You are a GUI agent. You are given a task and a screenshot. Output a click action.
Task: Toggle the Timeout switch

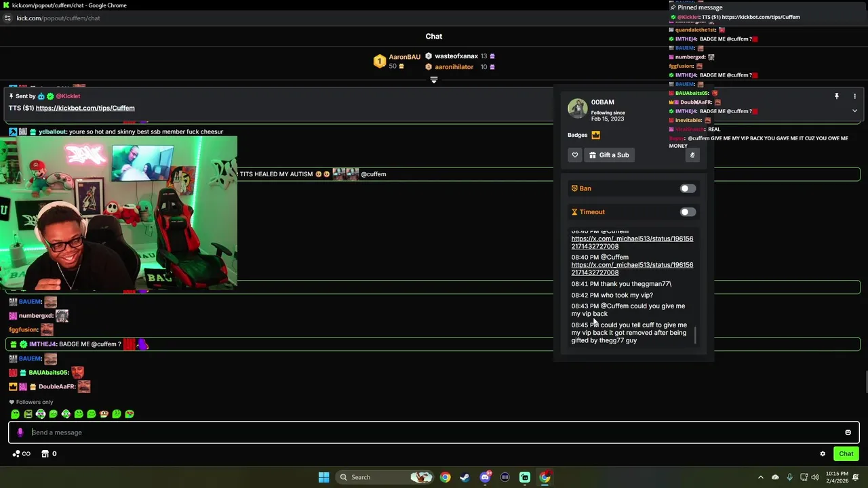(688, 212)
